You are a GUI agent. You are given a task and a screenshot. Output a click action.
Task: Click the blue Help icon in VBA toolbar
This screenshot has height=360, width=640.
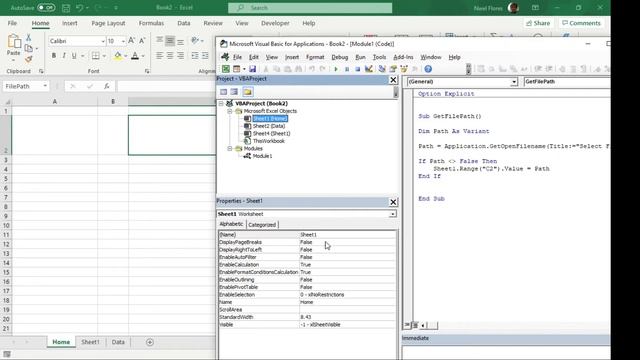(428, 69)
